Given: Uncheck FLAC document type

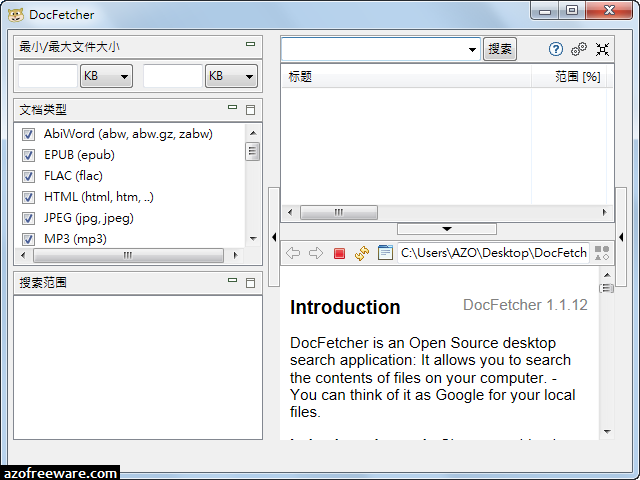Looking at the screenshot, I should tap(28, 176).
